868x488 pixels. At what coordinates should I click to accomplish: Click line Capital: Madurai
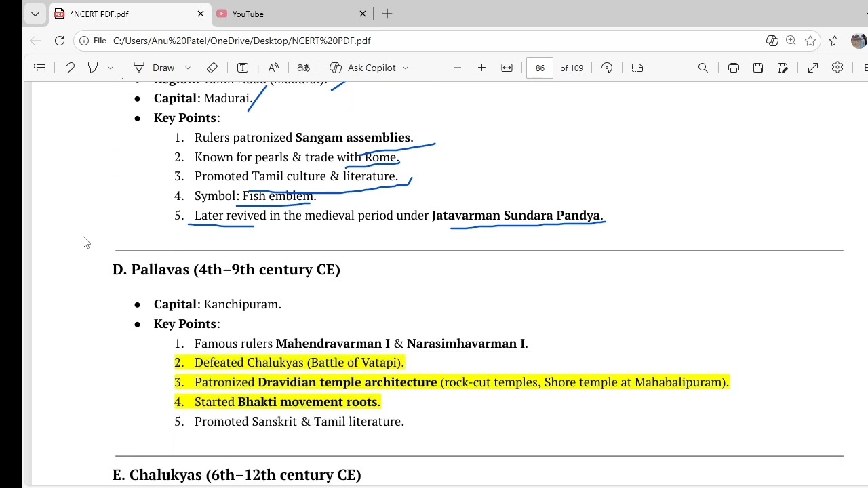(x=203, y=98)
